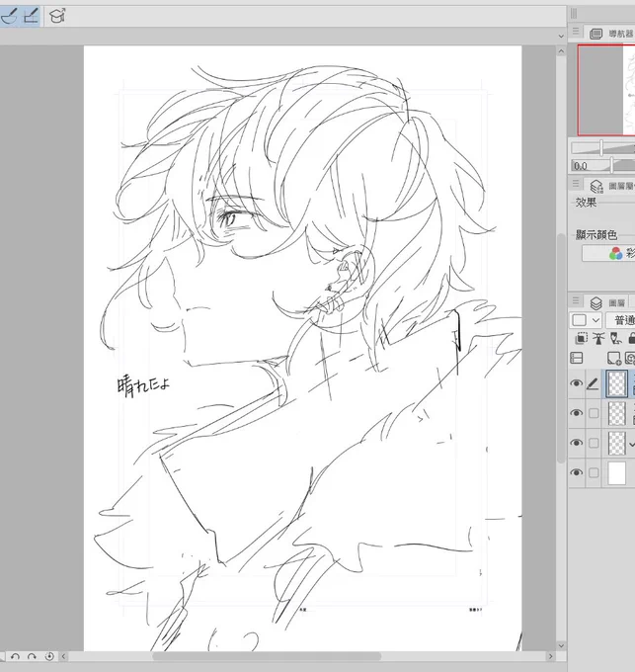Click horizontal scrollbar right arrow

(551, 656)
